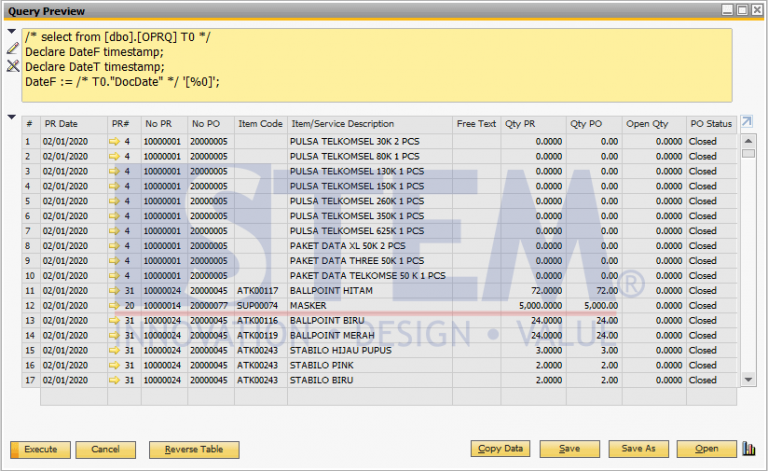Image resolution: width=768 pixels, height=471 pixels.
Task: Select the No PR cell '10000014'
Action: [165, 306]
